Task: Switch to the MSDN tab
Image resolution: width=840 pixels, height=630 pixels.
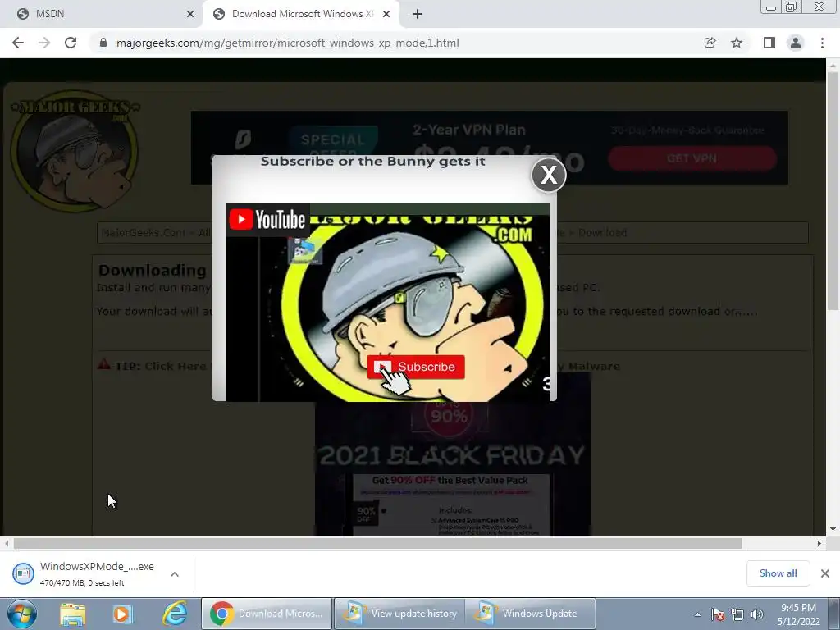Action: pyautogui.click(x=102, y=14)
